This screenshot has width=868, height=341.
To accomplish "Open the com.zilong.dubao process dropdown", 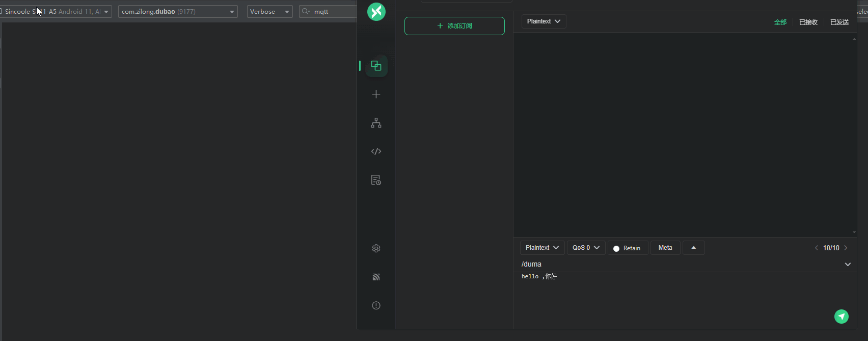I will [x=178, y=11].
